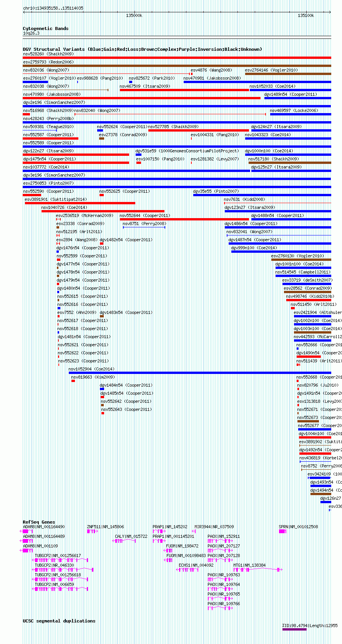Click the 135000k ruler position marker
The image size is (342, 644).
click(134, 16)
